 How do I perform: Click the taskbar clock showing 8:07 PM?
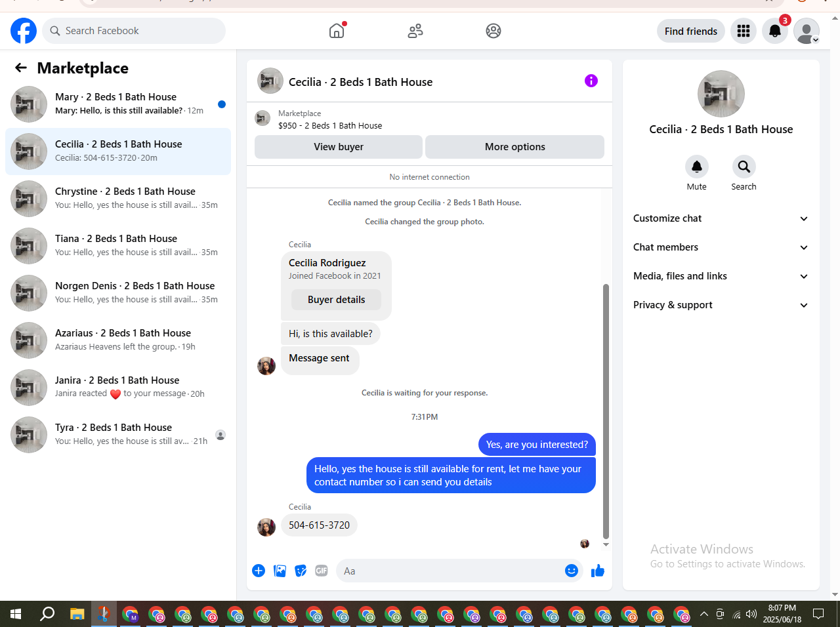pyautogui.click(x=782, y=614)
